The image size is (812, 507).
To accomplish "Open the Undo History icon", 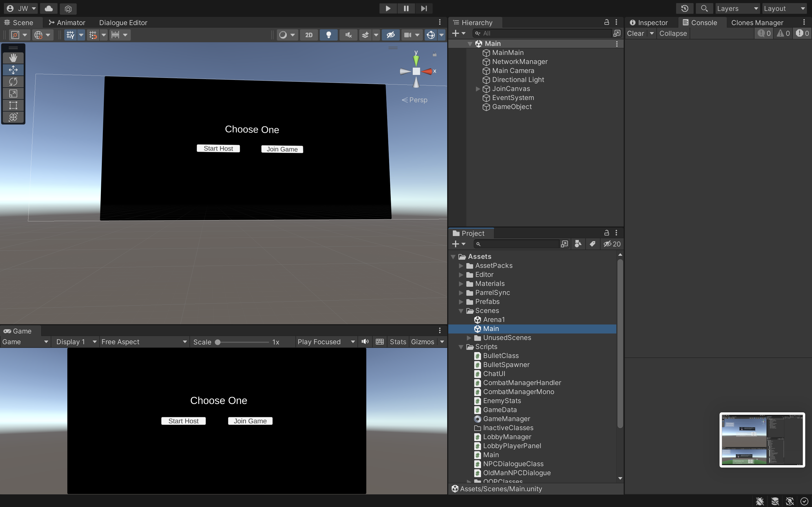I will tap(685, 8).
